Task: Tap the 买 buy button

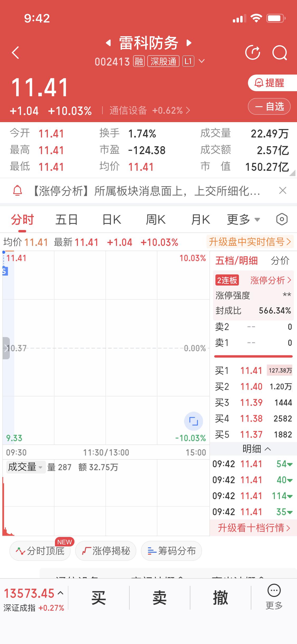Action: (x=99, y=598)
